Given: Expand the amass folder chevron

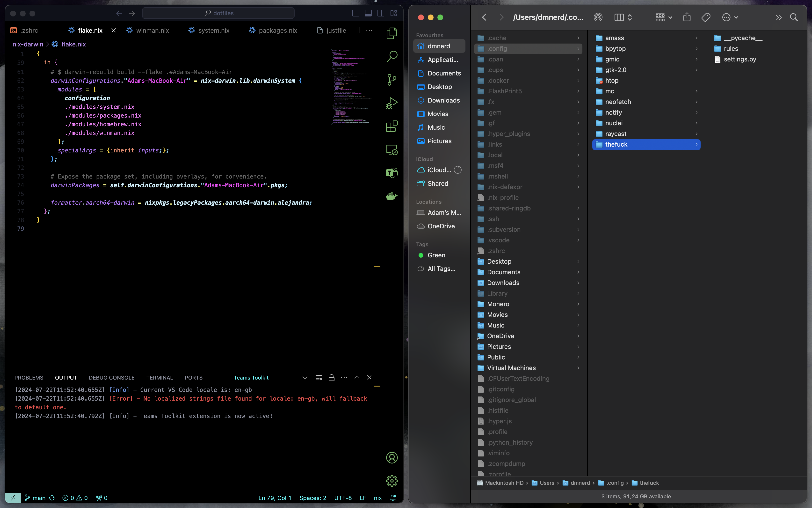Looking at the screenshot, I should coord(696,38).
